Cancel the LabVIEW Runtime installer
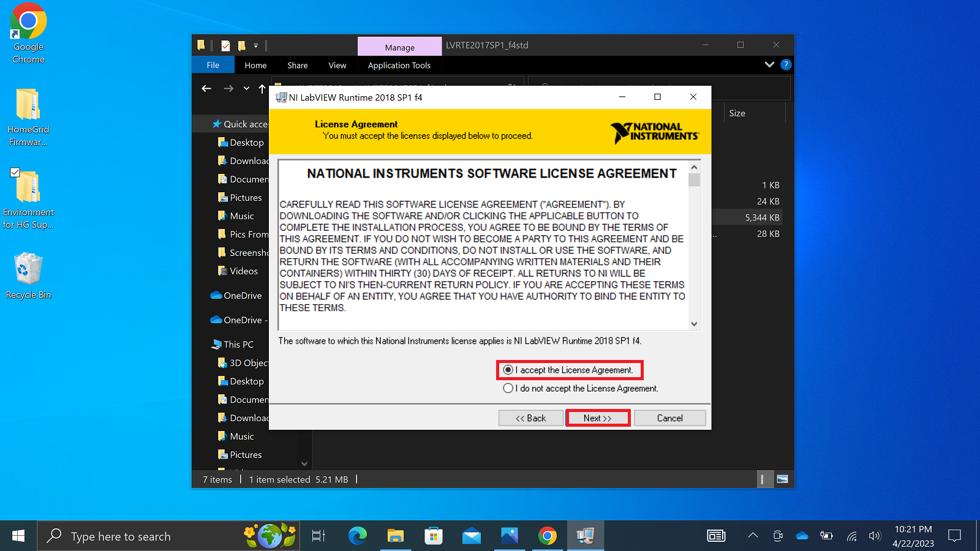 [x=669, y=418]
